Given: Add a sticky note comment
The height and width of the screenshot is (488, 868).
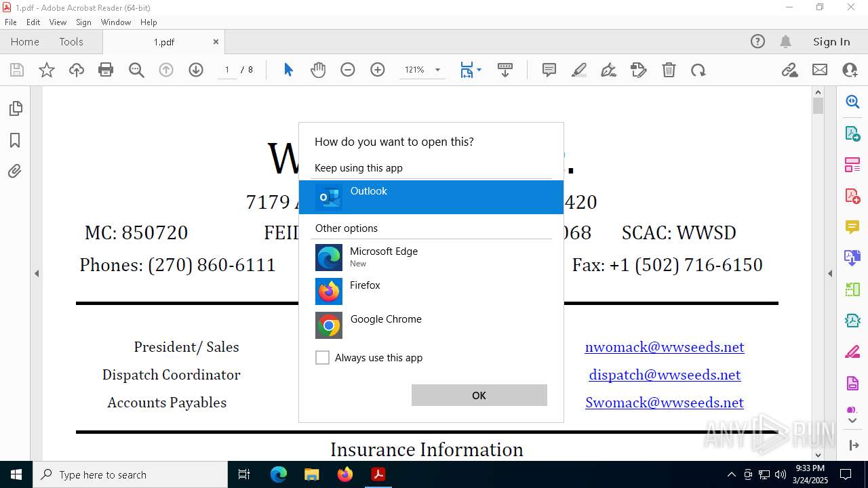Looking at the screenshot, I should pyautogui.click(x=549, y=70).
